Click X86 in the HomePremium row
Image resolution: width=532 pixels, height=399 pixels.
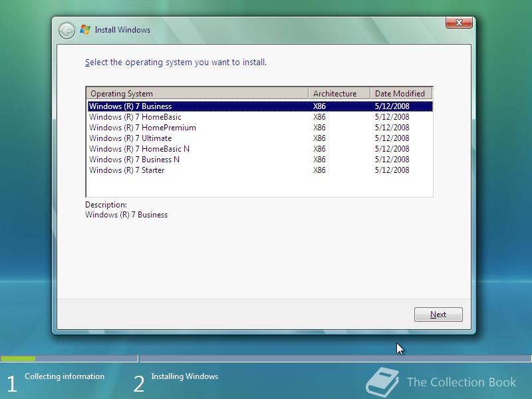tap(319, 128)
